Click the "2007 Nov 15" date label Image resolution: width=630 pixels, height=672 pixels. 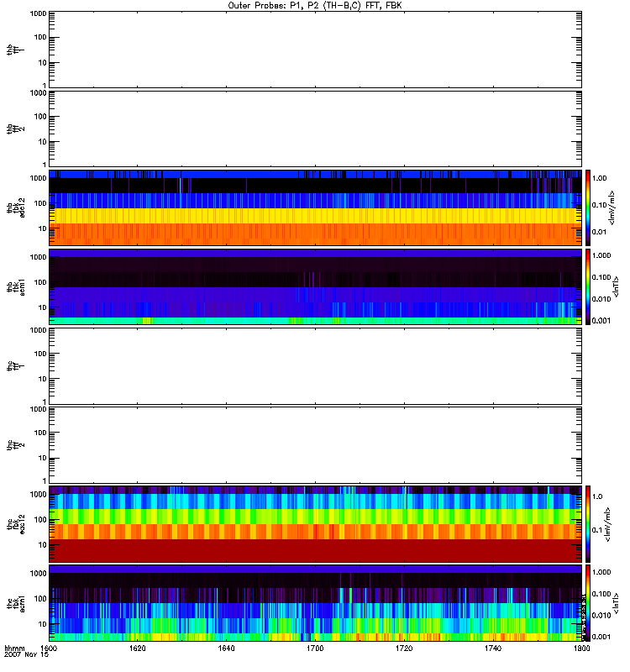tap(26, 655)
